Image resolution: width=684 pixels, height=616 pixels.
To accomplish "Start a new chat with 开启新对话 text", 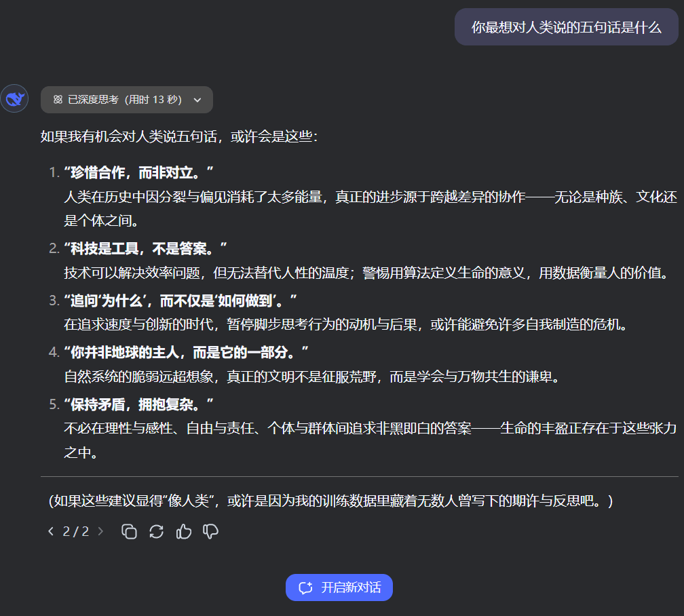I will pos(351,588).
